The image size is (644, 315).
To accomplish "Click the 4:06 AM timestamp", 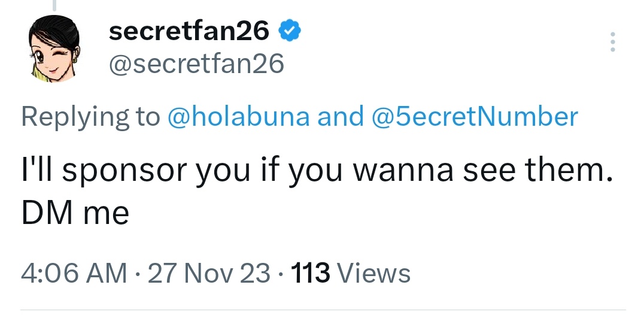I will pos(74,273).
